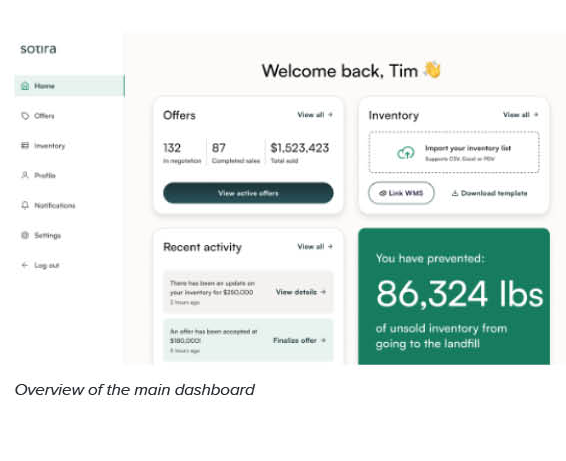
Task: Click the Log out arrow icon
Action: (x=25, y=265)
